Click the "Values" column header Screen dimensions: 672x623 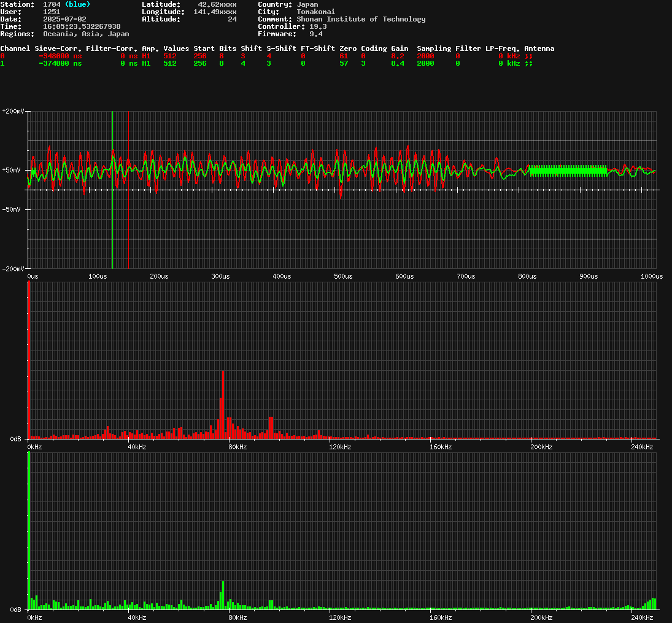(176, 48)
